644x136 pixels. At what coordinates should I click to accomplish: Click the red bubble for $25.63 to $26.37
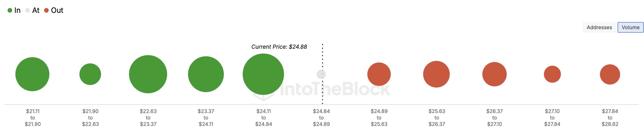(x=436, y=74)
